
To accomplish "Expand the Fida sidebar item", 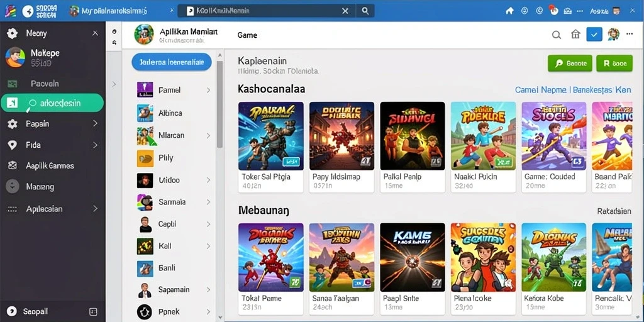I will (x=95, y=145).
